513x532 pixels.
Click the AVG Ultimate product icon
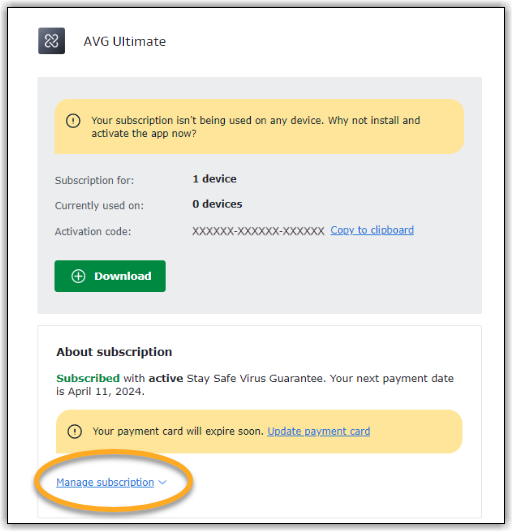51,41
